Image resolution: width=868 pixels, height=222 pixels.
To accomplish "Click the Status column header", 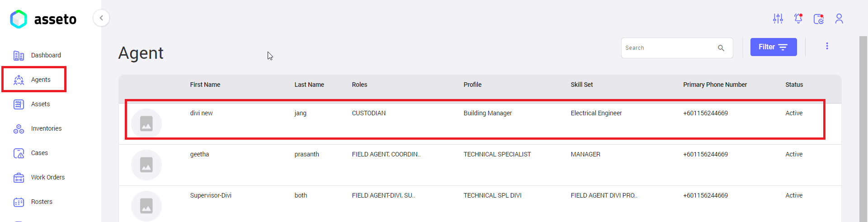I will tap(794, 85).
